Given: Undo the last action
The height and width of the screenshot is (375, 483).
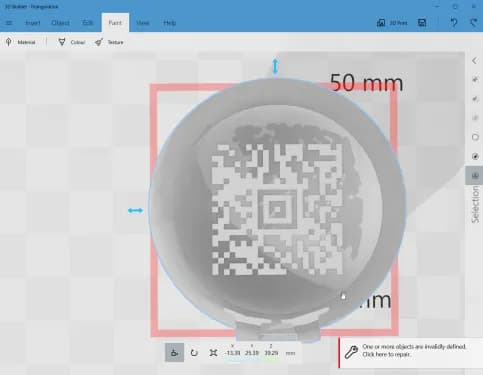Looking at the screenshot, I should click(454, 23).
